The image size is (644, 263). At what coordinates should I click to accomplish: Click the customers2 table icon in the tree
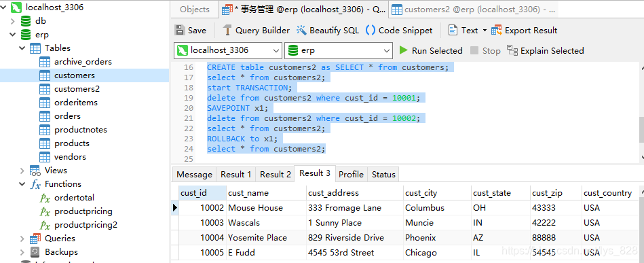(x=45, y=89)
